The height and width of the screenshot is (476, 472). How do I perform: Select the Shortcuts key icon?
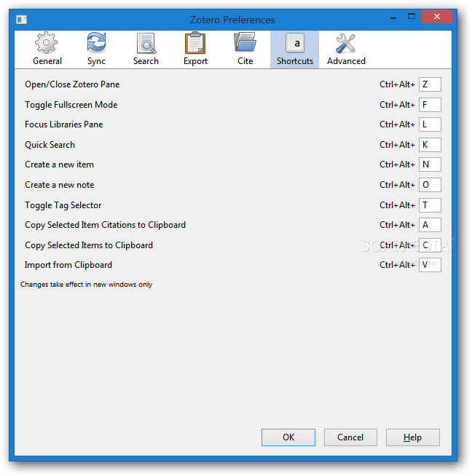(294, 43)
